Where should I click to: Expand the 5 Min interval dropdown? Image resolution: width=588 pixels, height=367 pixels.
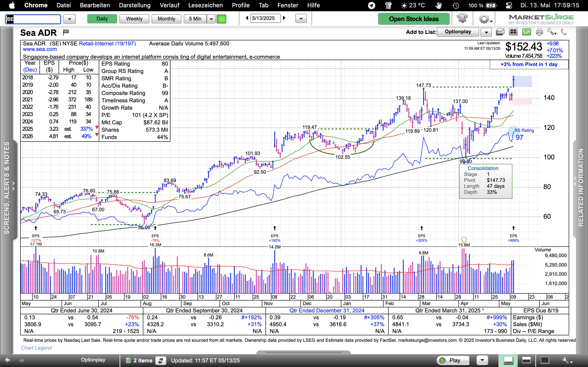(x=211, y=19)
